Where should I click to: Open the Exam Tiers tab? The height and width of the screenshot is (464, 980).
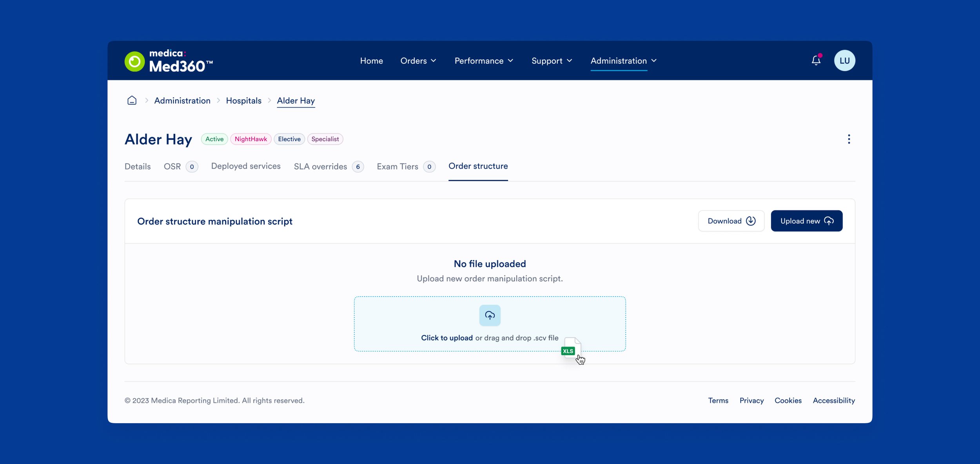click(x=406, y=167)
